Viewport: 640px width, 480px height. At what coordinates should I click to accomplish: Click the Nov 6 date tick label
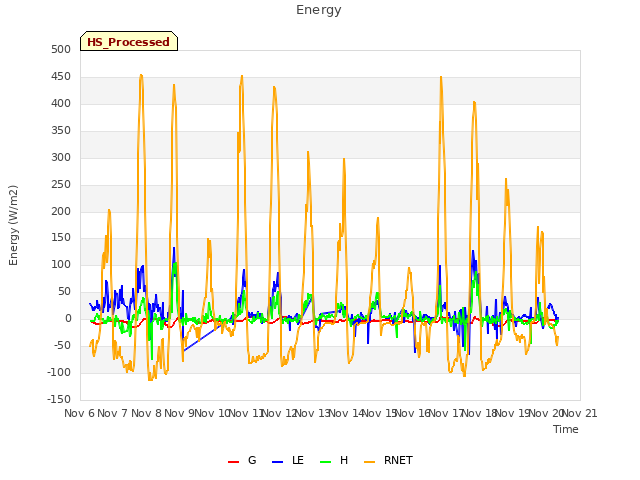[79, 413]
